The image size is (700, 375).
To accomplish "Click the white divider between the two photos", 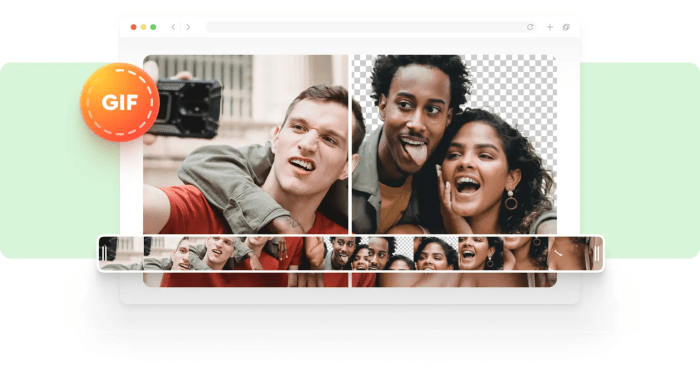I will coord(350,144).
